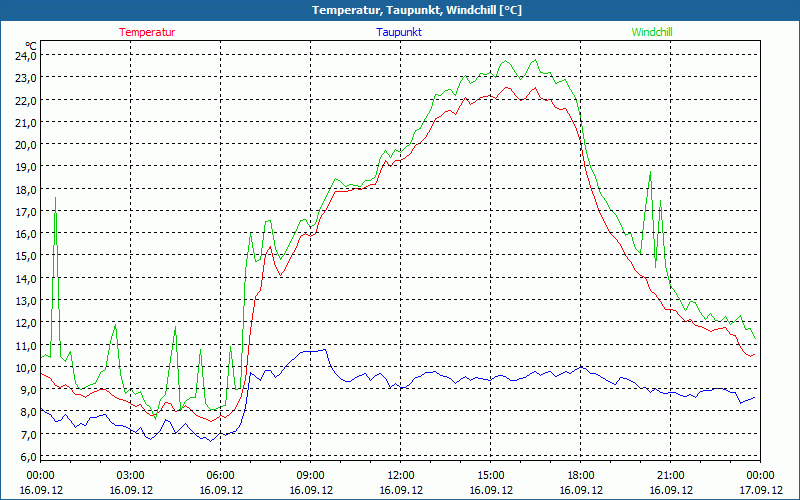Screen dimensions: 800x500
Task: Click the 22,0 y-axis value
Action: click(26, 101)
